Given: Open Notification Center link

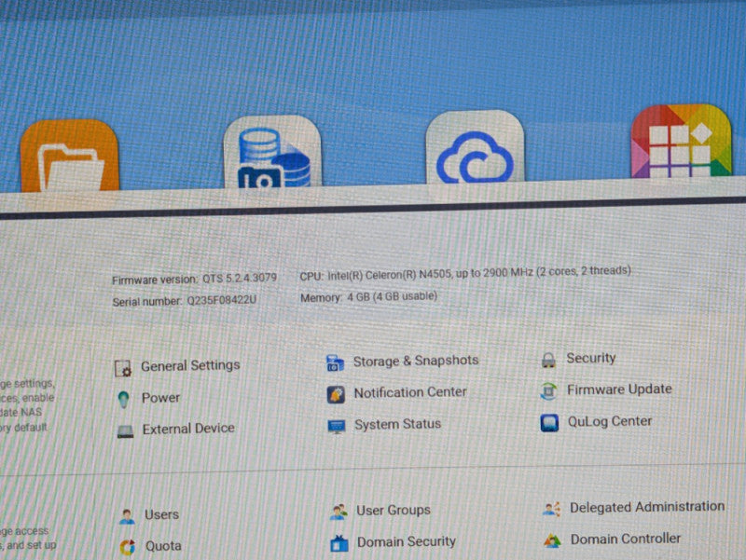Looking at the screenshot, I should (x=410, y=392).
